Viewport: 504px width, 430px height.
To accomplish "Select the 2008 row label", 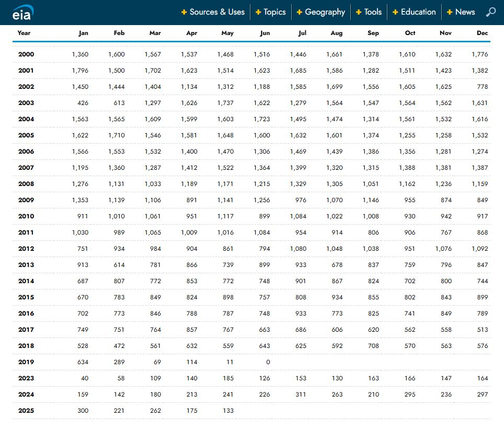I will click(26, 184).
